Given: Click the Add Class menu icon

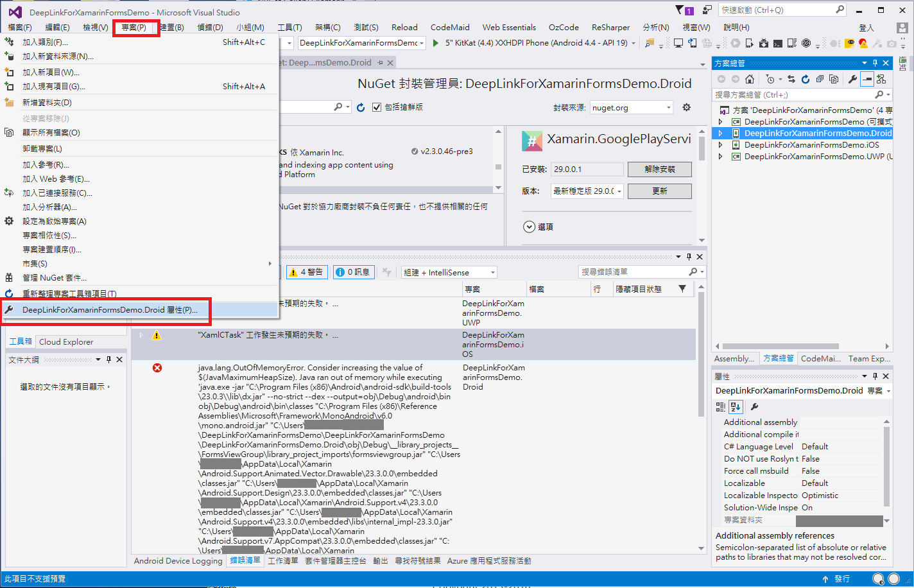Looking at the screenshot, I should tap(9, 42).
